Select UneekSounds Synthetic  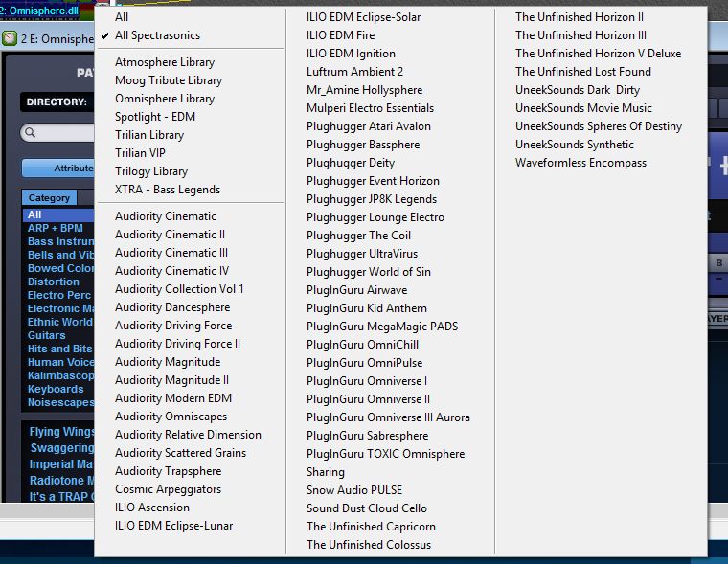(x=575, y=145)
